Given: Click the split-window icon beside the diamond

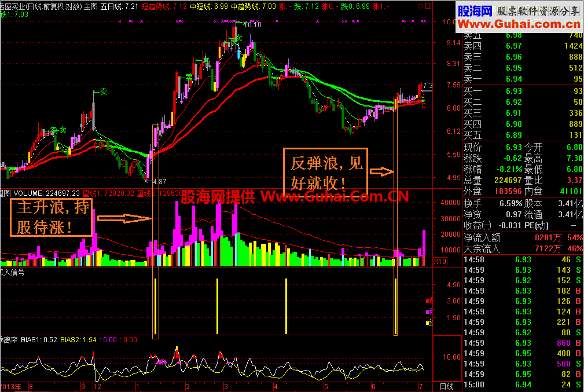Looking at the screenshot, I should point(428,6).
